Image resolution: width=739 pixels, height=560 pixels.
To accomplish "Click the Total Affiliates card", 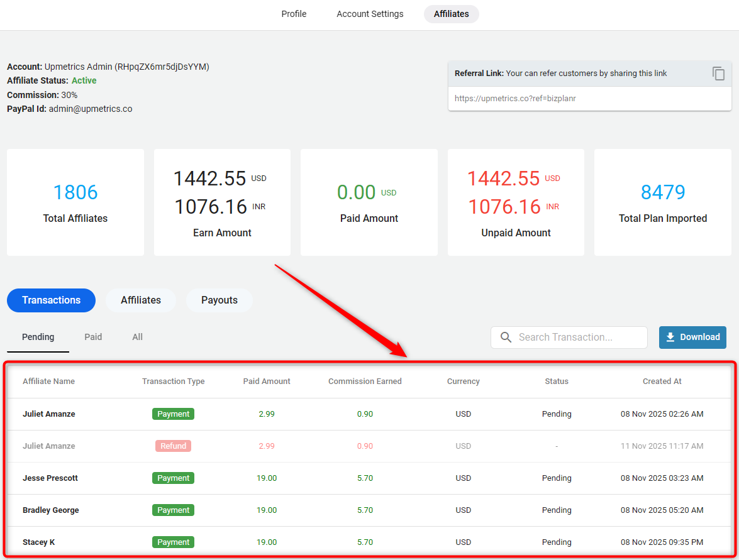I will (x=75, y=202).
